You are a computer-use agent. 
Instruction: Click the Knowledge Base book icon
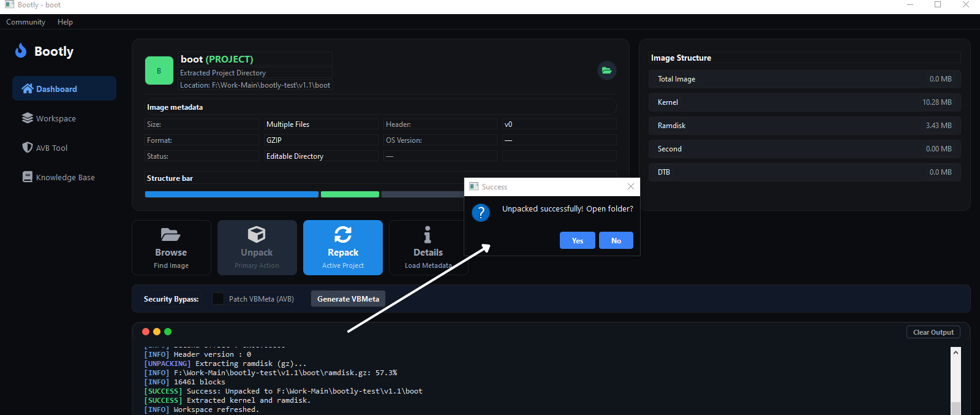(28, 177)
